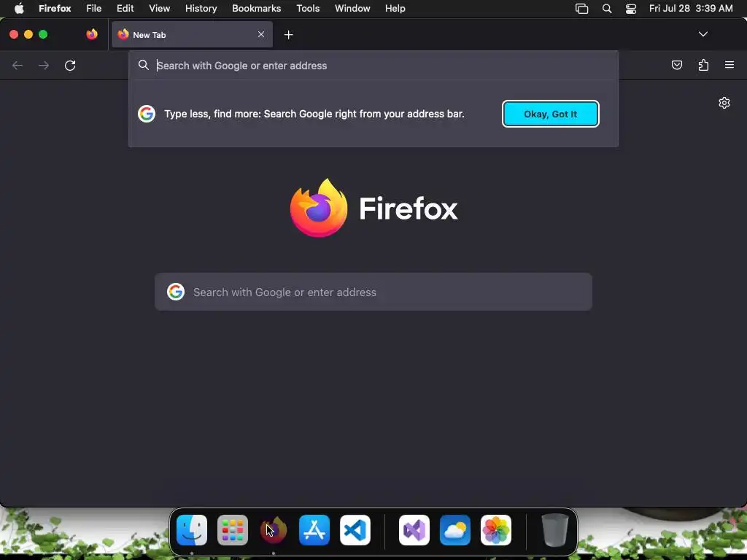747x560 pixels.
Task: Close the New Tab tab
Action: click(261, 34)
